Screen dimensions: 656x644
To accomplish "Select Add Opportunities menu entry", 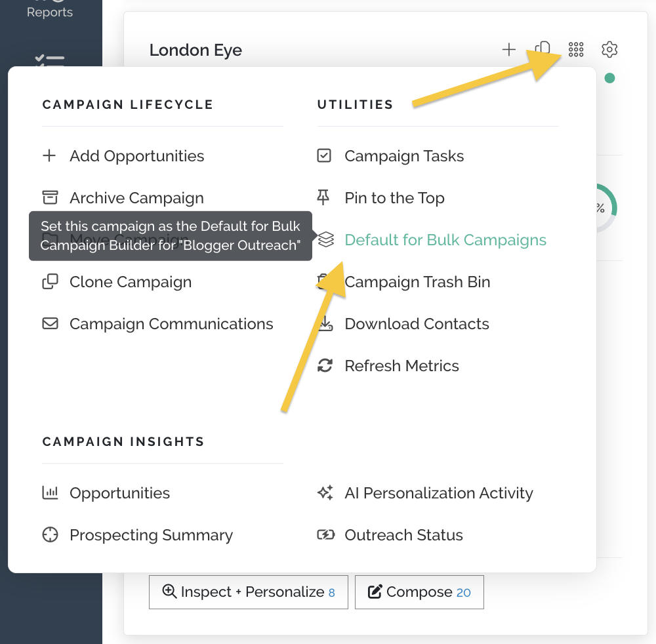I will [137, 156].
